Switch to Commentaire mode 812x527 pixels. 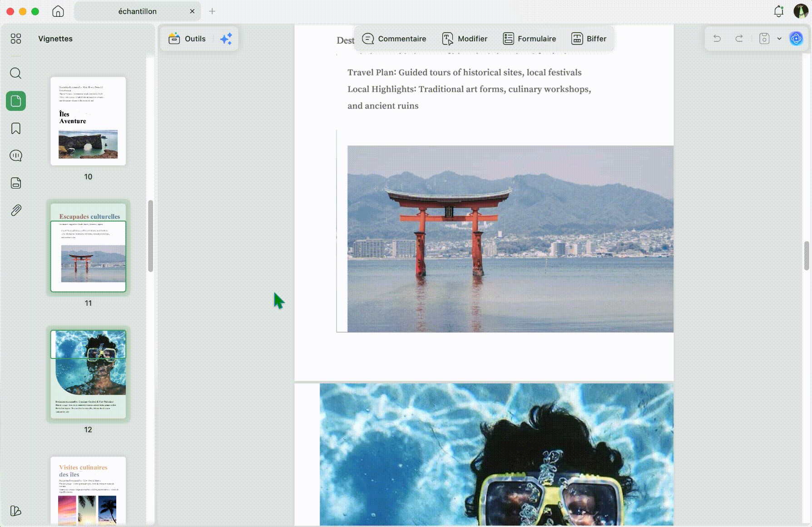point(394,39)
